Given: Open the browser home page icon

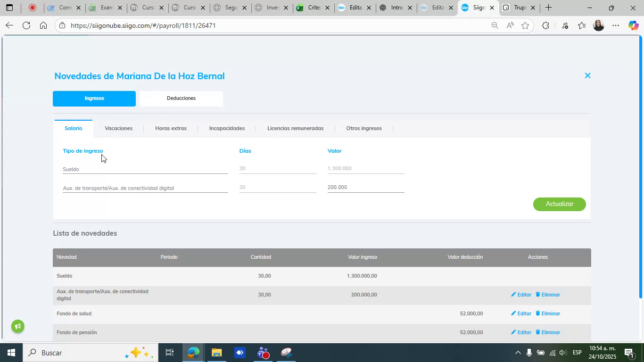Looking at the screenshot, I should [43, 25].
